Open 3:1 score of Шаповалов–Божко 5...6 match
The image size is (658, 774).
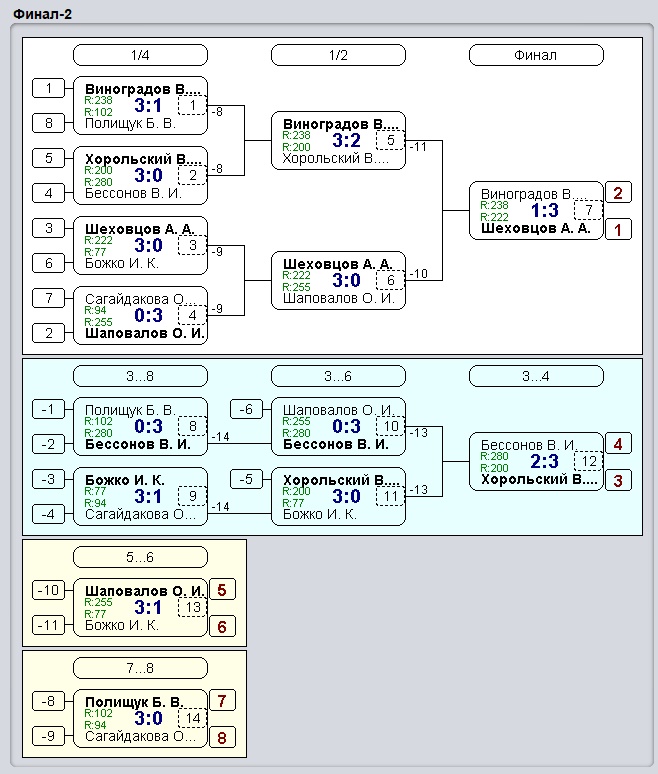pos(148,608)
